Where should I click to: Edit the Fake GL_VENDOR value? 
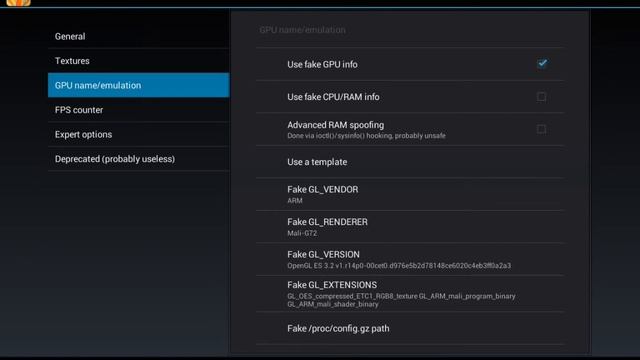coord(410,194)
